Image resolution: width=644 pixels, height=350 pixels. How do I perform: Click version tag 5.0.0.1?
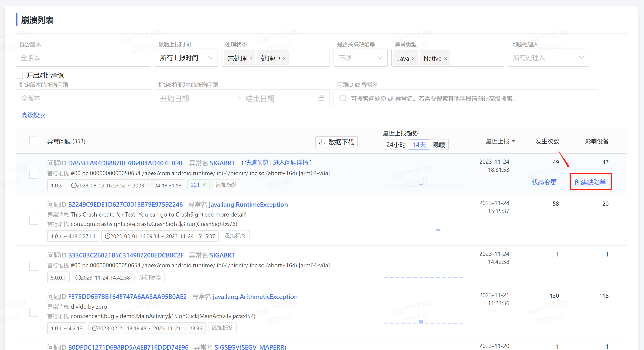(58, 278)
